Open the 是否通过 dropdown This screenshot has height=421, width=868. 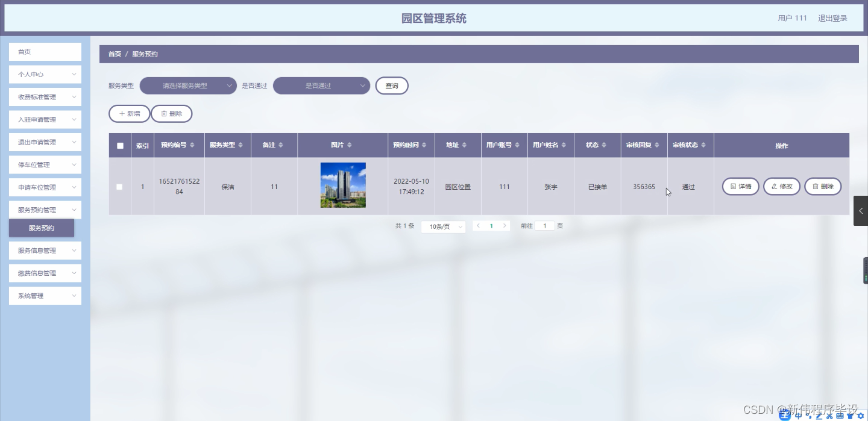tap(321, 86)
